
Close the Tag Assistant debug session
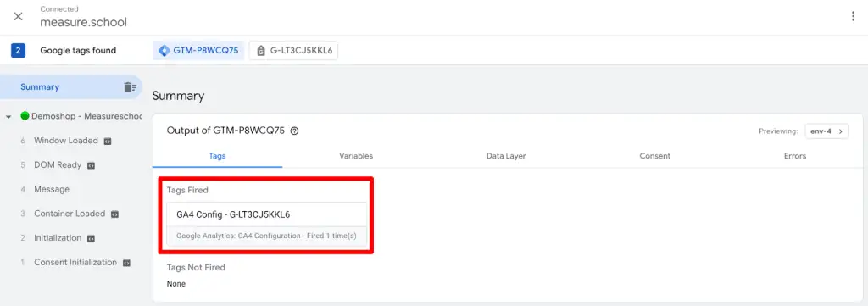tap(19, 16)
